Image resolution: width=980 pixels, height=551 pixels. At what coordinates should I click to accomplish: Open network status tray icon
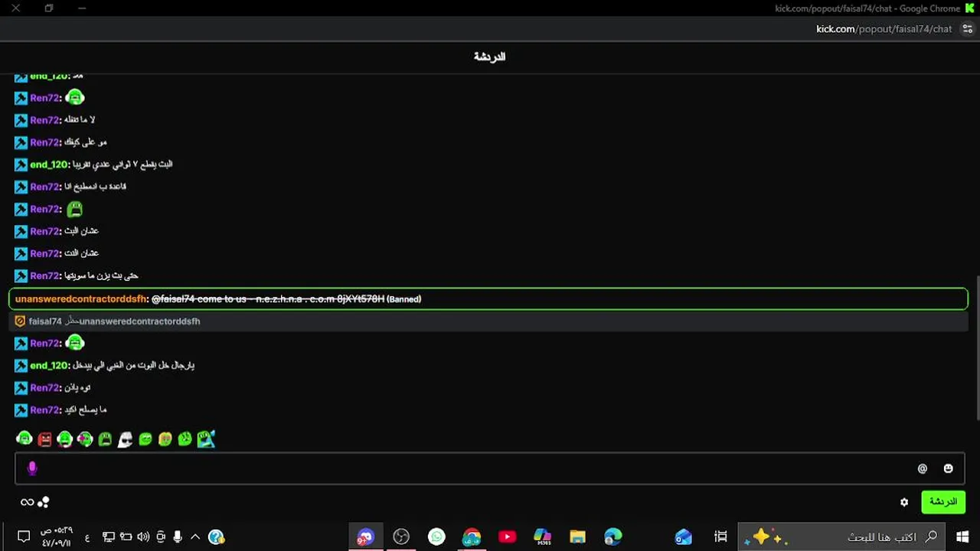click(x=109, y=536)
